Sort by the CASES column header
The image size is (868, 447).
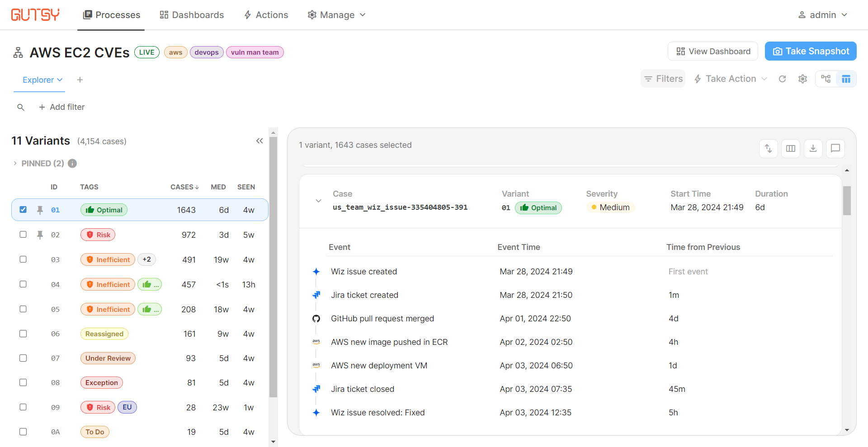pyautogui.click(x=184, y=187)
